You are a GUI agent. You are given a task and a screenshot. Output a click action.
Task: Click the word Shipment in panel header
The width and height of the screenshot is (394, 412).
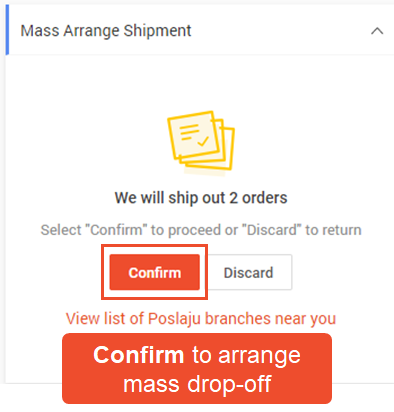[x=157, y=31]
